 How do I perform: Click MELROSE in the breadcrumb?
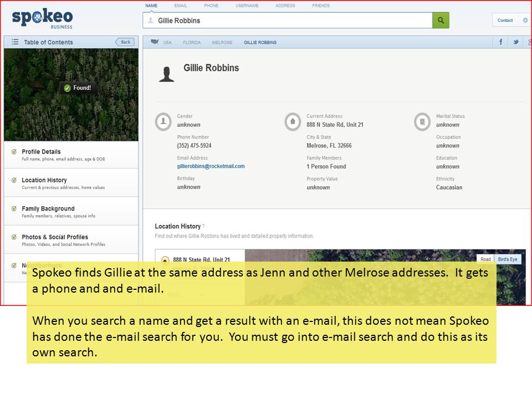click(222, 43)
